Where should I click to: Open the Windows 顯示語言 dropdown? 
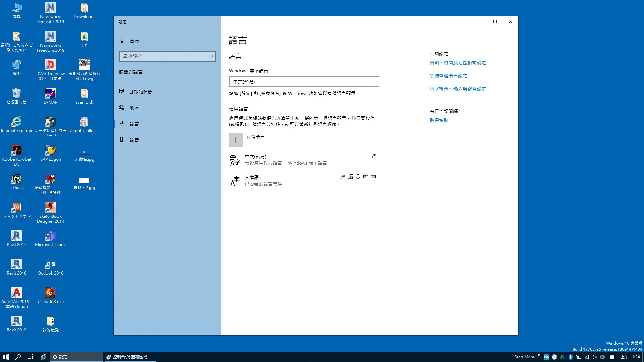point(304,82)
